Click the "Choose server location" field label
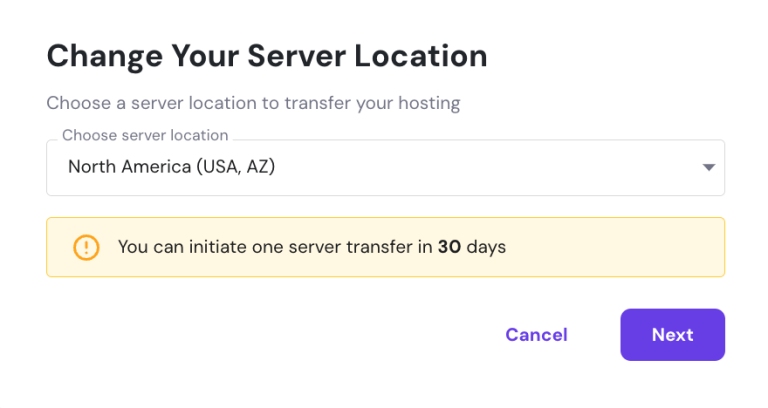Image resolution: width=768 pixels, height=408 pixels. (145, 135)
